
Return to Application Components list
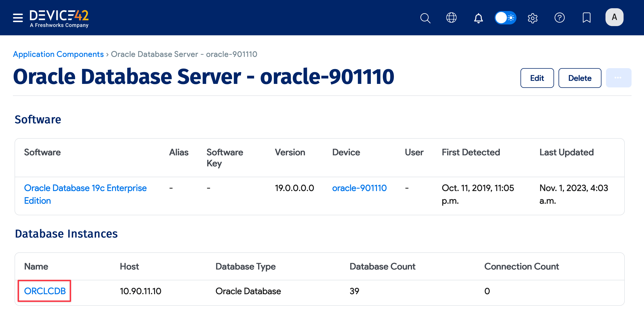58,54
